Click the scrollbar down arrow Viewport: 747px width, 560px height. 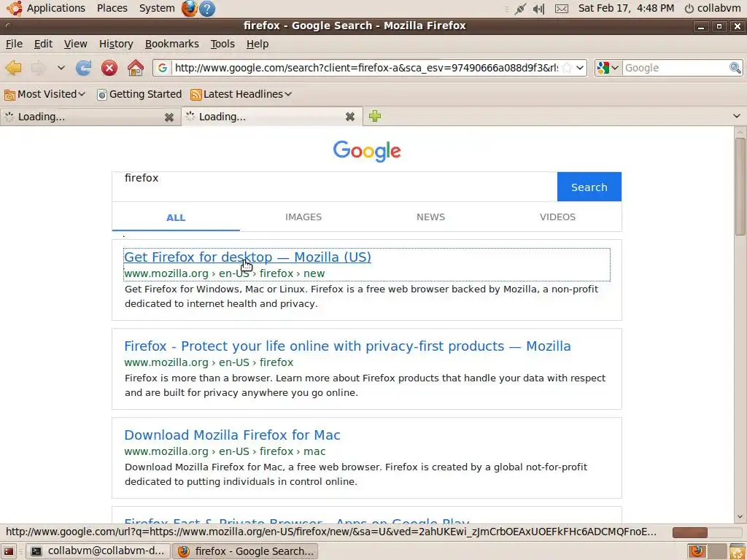tap(740, 517)
